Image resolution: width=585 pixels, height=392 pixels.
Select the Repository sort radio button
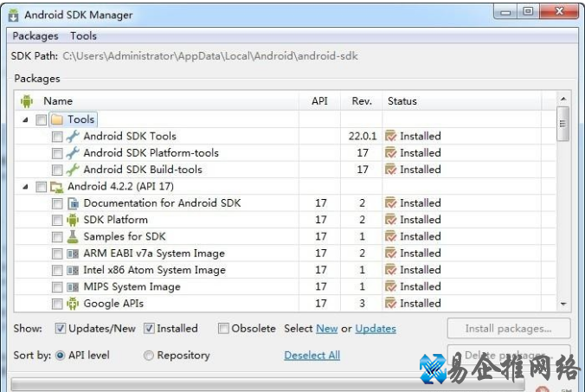click(x=149, y=356)
